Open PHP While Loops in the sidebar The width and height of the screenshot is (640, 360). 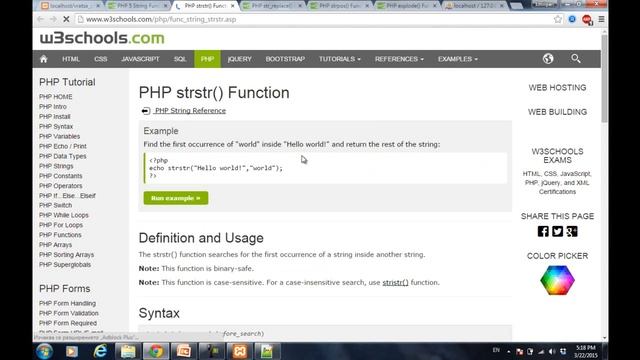[64, 215]
